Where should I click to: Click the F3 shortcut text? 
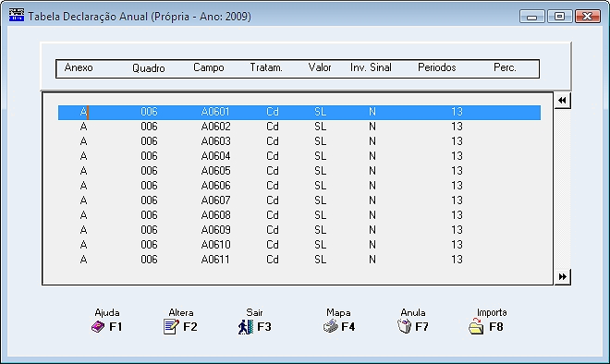pyautogui.click(x=264, y=327)
